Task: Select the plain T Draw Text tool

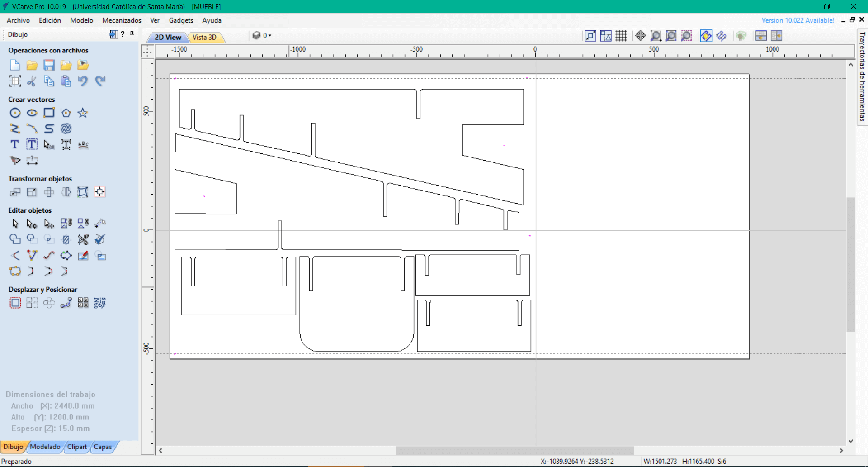Action: pyautogui.click(x=15, y=144)
